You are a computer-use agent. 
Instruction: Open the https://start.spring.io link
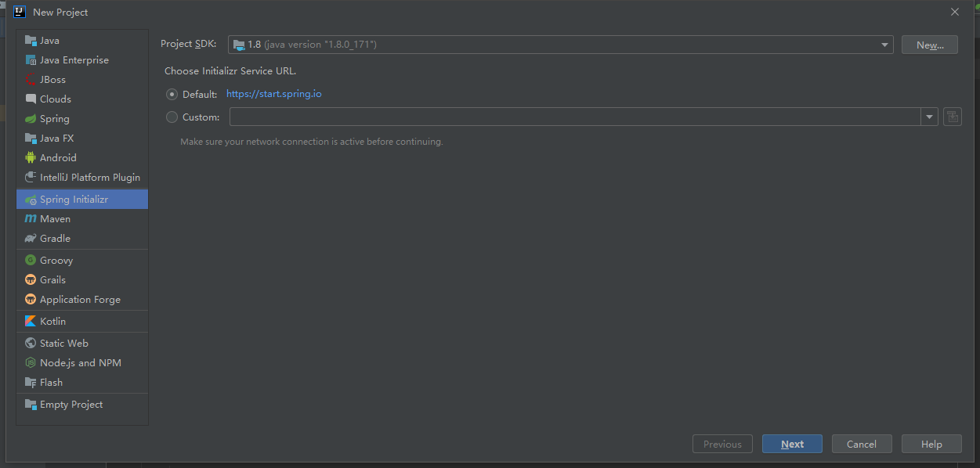(x=274, y=94)
